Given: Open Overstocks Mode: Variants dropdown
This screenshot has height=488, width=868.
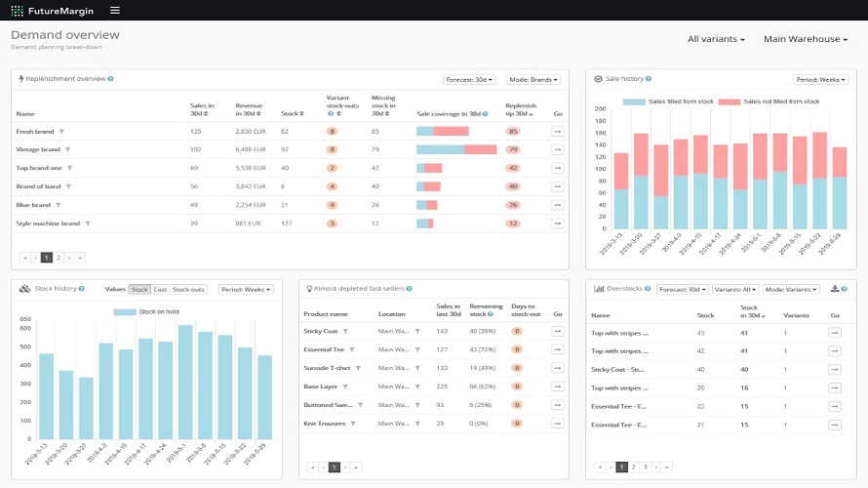Looking at the screenshot, I should (791, 289).
